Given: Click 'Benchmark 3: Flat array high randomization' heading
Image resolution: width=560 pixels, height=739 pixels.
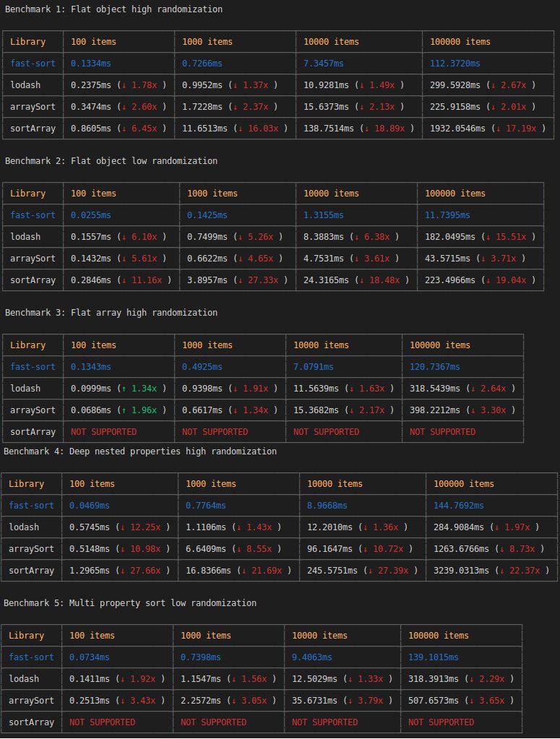Looking at the screenshot, I should tap(111, 313).
